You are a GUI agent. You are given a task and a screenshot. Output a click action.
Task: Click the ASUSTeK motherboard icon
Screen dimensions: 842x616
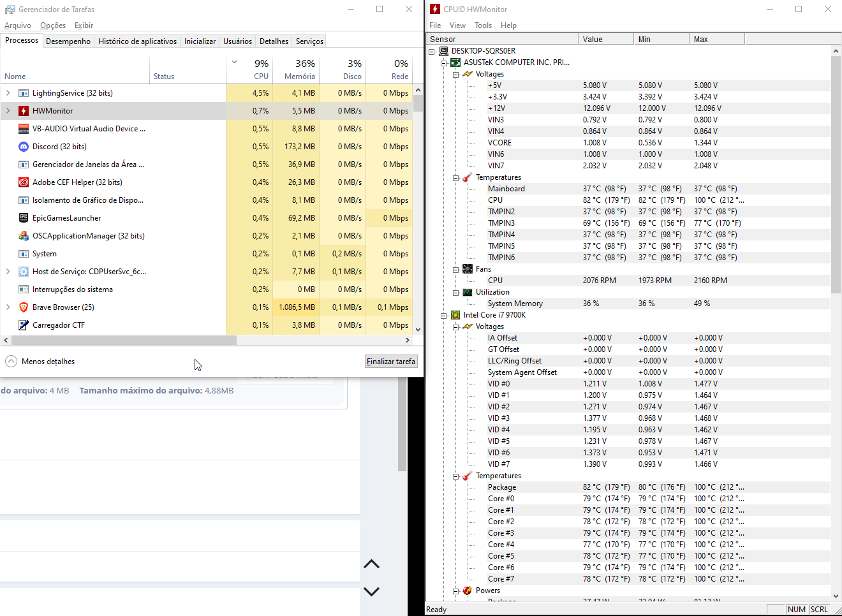point(455,62)
